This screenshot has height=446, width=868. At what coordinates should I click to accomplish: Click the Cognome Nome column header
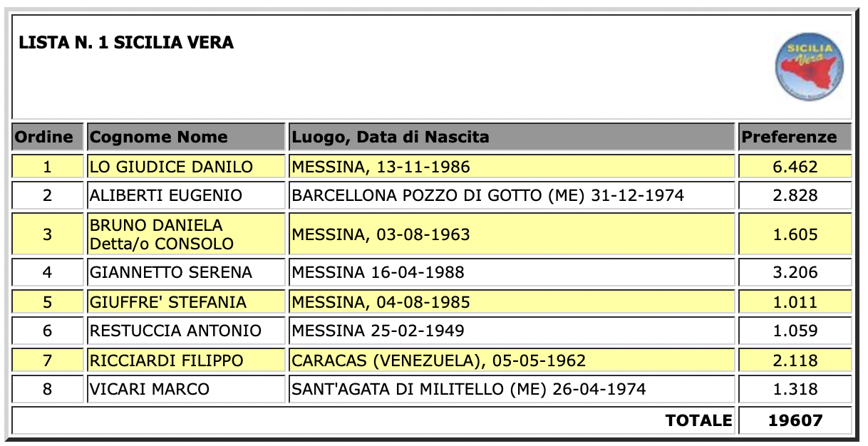(x=187, y=137)
